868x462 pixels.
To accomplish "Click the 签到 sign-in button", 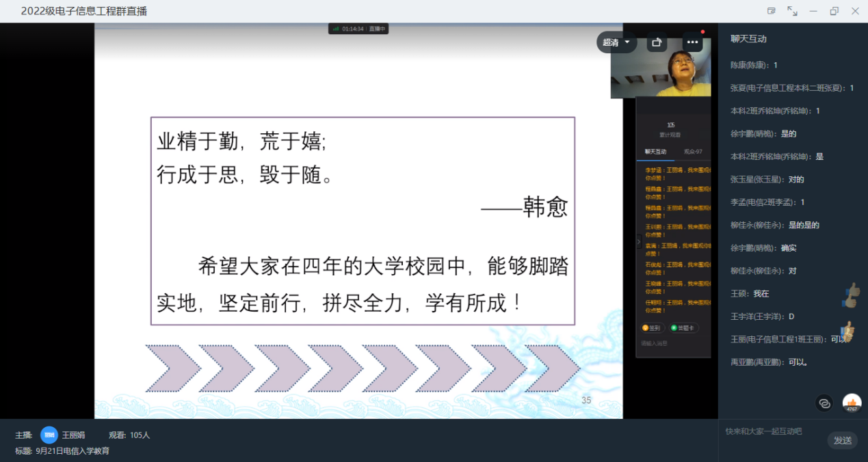I will (650, 328).
